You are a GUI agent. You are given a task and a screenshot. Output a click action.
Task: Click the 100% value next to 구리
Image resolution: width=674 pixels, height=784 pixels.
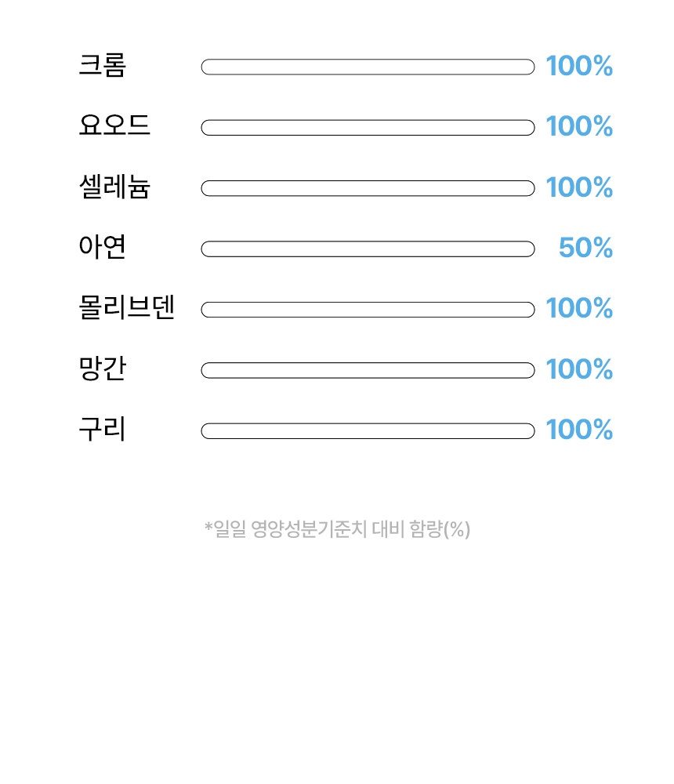click(579, 430)
